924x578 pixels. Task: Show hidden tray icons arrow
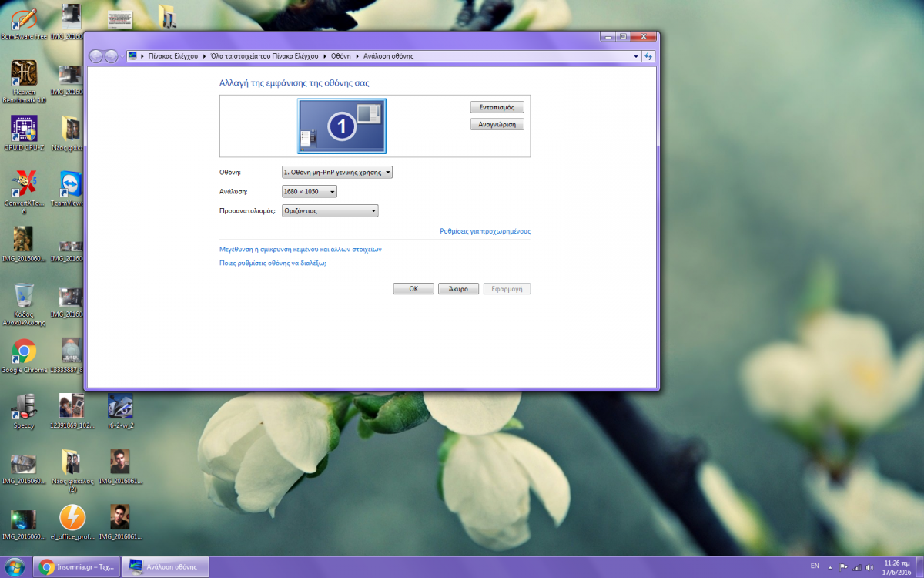pyautogui.click(x=829, y=567)
